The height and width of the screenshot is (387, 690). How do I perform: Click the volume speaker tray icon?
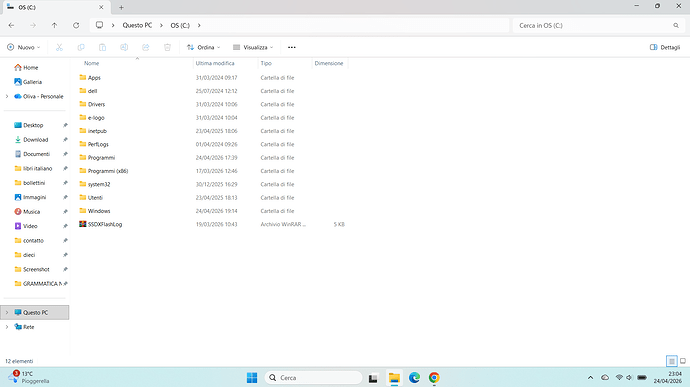629,377
